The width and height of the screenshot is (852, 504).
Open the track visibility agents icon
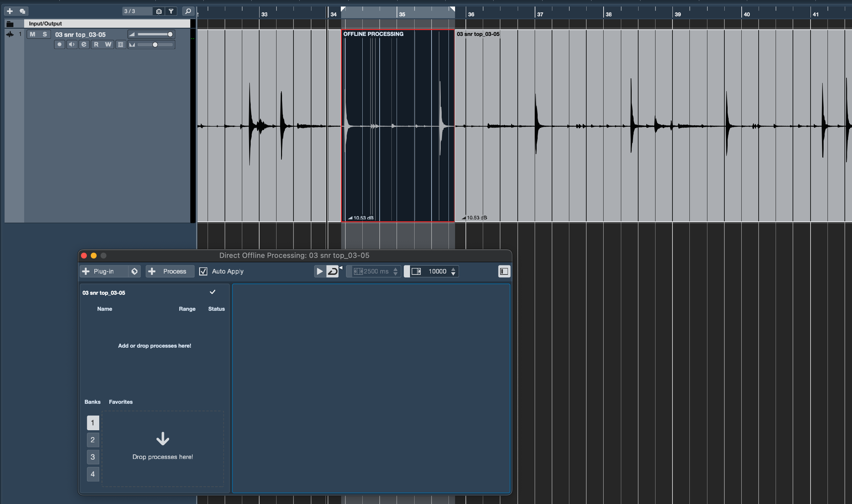click(159, 11)
